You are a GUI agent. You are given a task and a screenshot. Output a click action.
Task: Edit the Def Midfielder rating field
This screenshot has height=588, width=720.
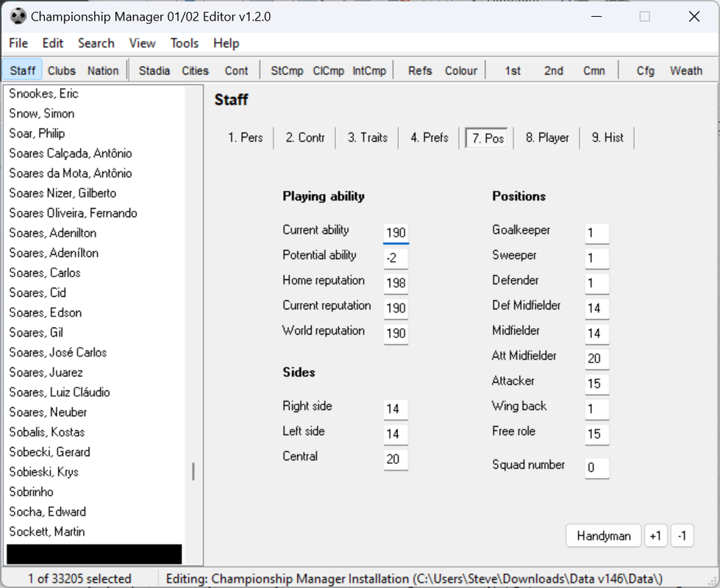(597, 309)
